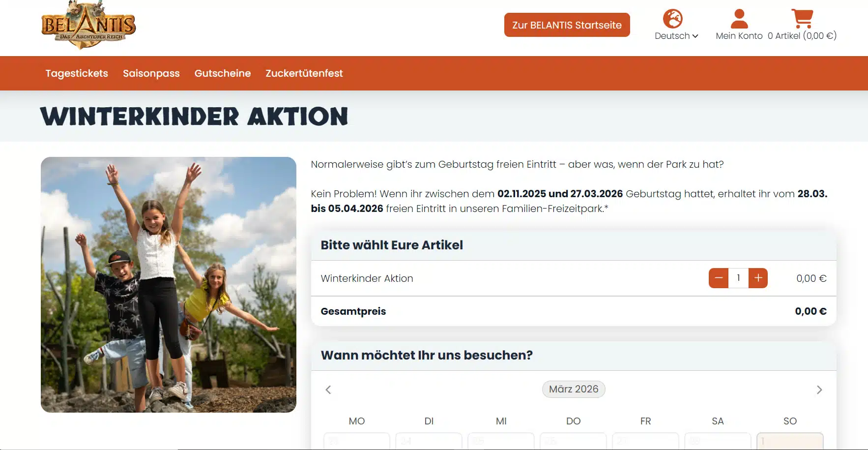Go to next month in calendar

819,390
